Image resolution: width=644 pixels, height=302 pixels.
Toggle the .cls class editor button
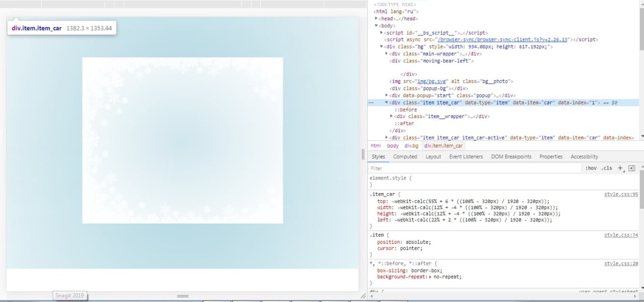[606, 168]
